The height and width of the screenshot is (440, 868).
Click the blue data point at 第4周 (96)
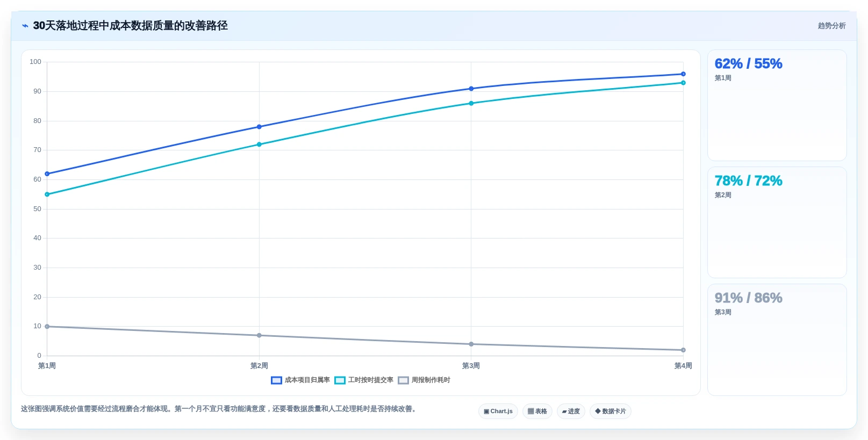pos(683,74)
